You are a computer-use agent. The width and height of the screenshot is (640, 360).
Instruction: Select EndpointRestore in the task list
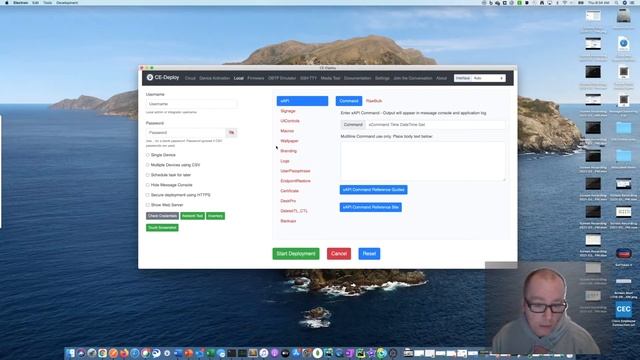[296, 181]
